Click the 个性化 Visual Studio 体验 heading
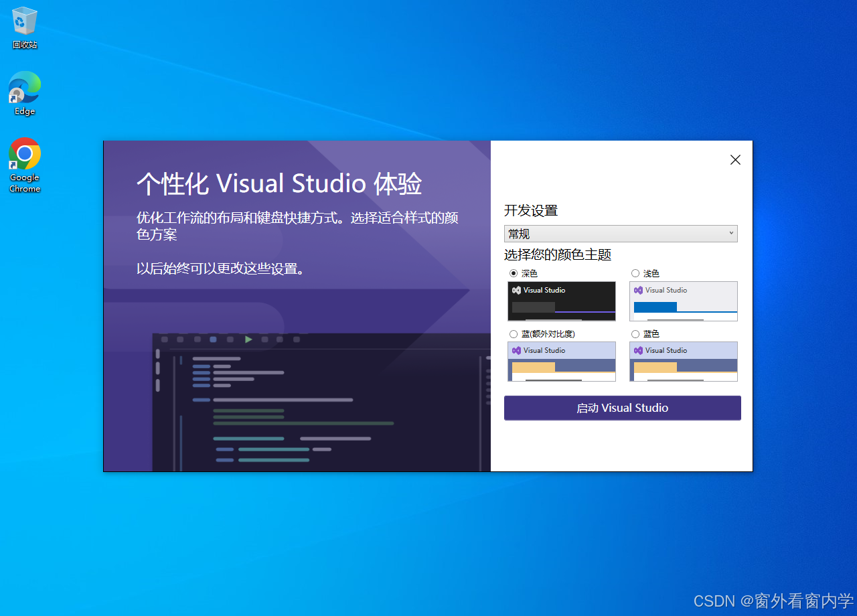 point(279,183)
